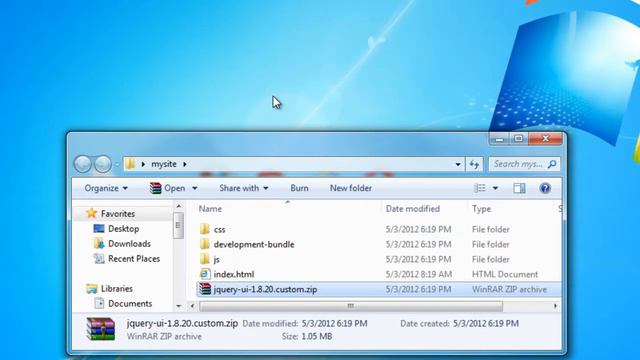
Task: Select the index.html file name
Action: [234, 274]
